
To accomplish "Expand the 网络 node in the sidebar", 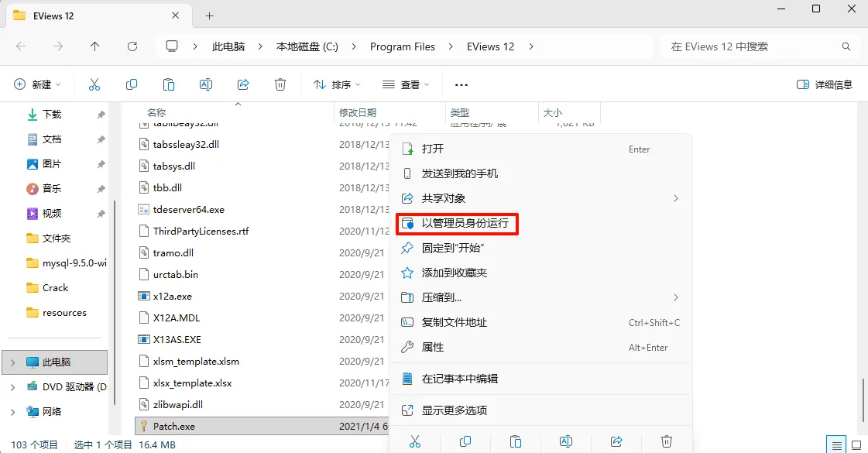I will tap(12, 411).
